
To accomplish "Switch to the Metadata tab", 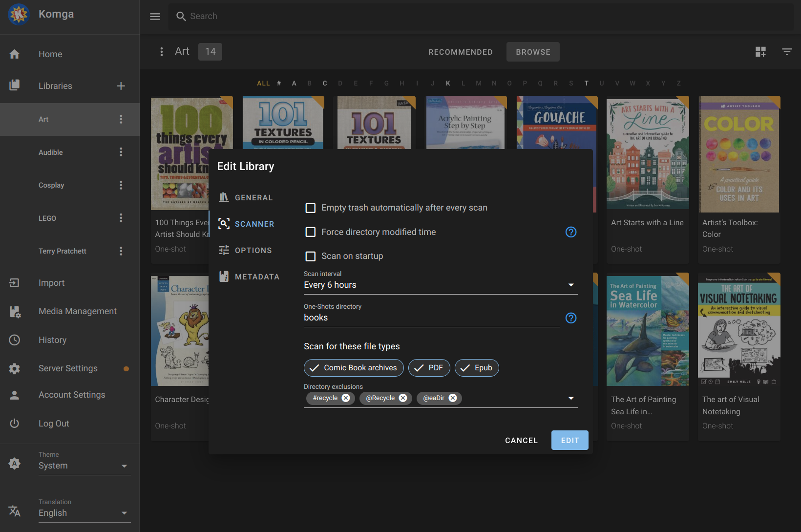I will coord(257,277).
